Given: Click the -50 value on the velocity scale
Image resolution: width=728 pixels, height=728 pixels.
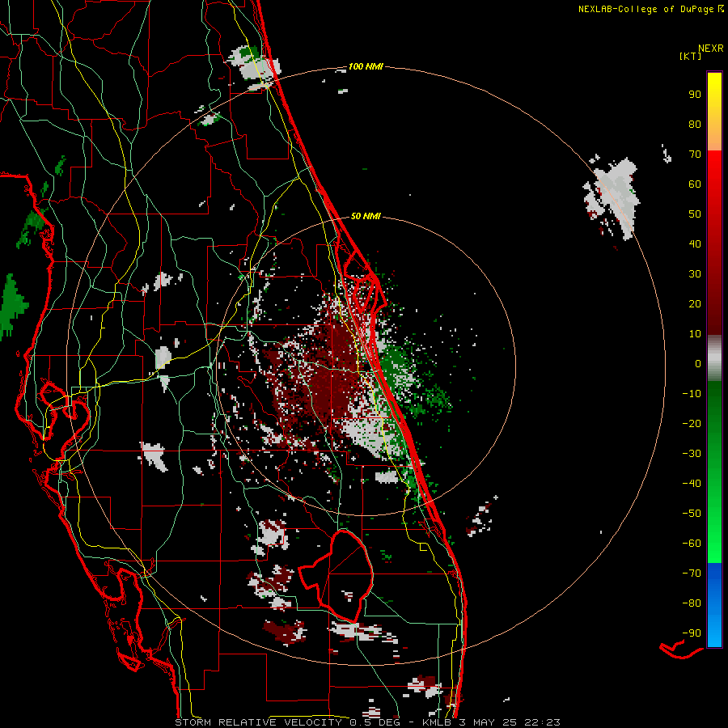Looking at the screenshot, I should 692,514.
